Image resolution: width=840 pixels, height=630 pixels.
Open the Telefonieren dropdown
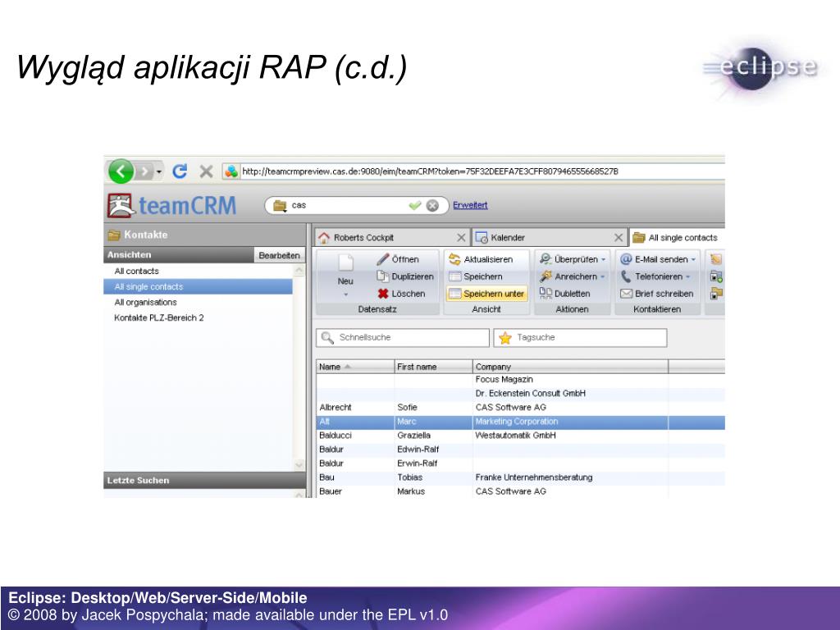688,277
